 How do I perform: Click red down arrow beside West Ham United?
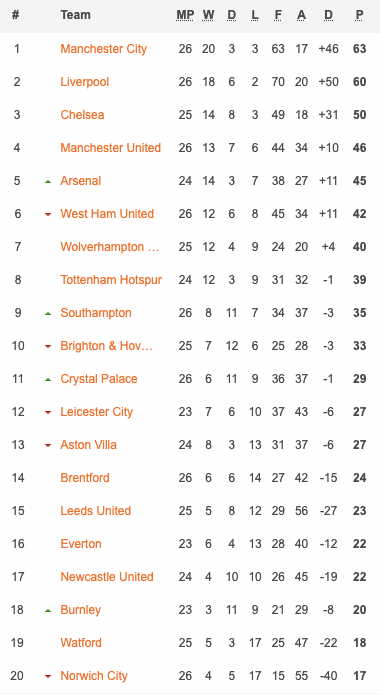click(x=48, y=214)
